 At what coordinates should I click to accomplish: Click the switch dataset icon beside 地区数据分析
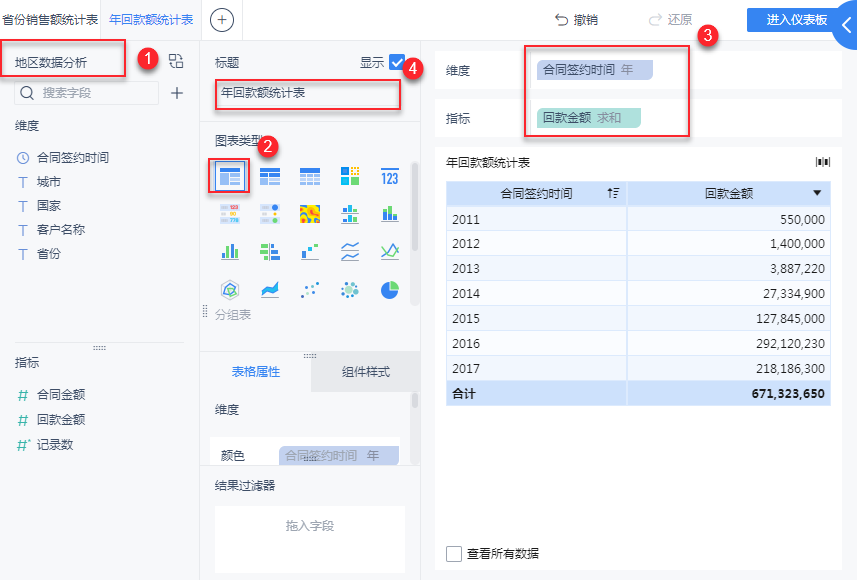(x=176, y=61)
